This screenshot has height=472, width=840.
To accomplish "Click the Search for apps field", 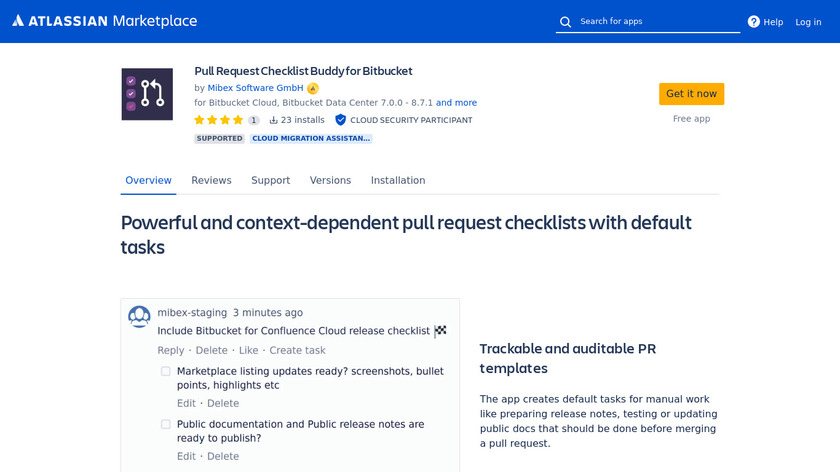I will [655, 21].
